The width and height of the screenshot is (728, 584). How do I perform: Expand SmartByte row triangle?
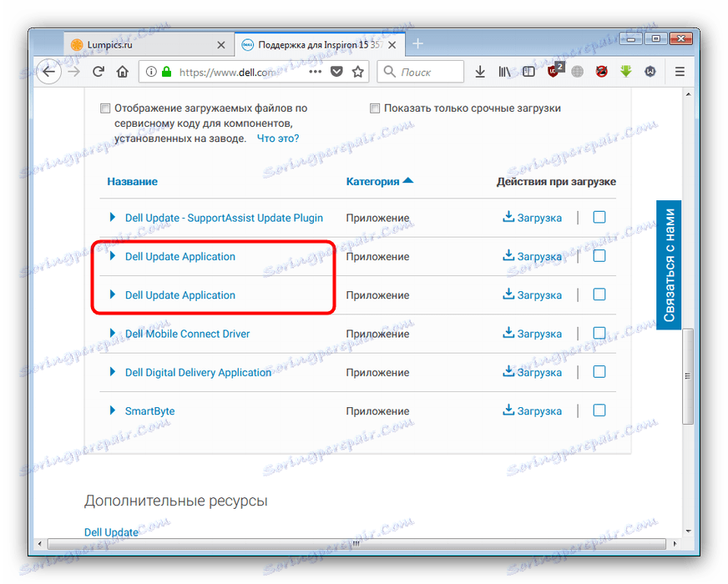113,410
